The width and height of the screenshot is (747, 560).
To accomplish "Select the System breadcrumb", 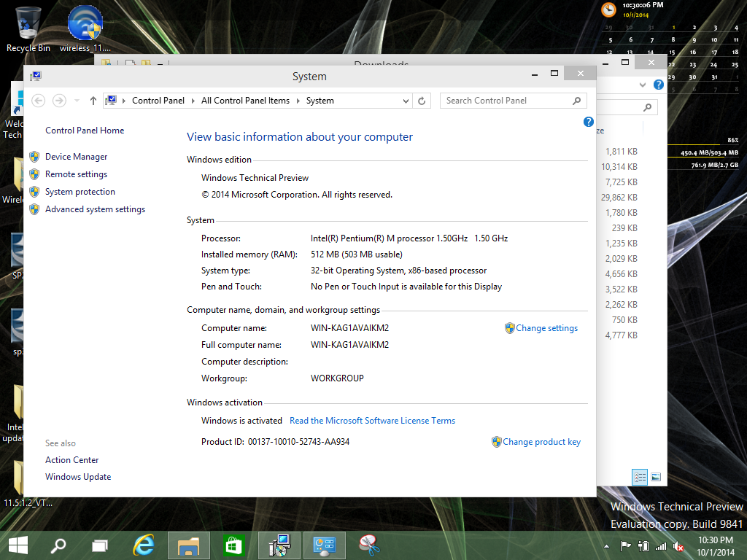I will tap(320, 101).
